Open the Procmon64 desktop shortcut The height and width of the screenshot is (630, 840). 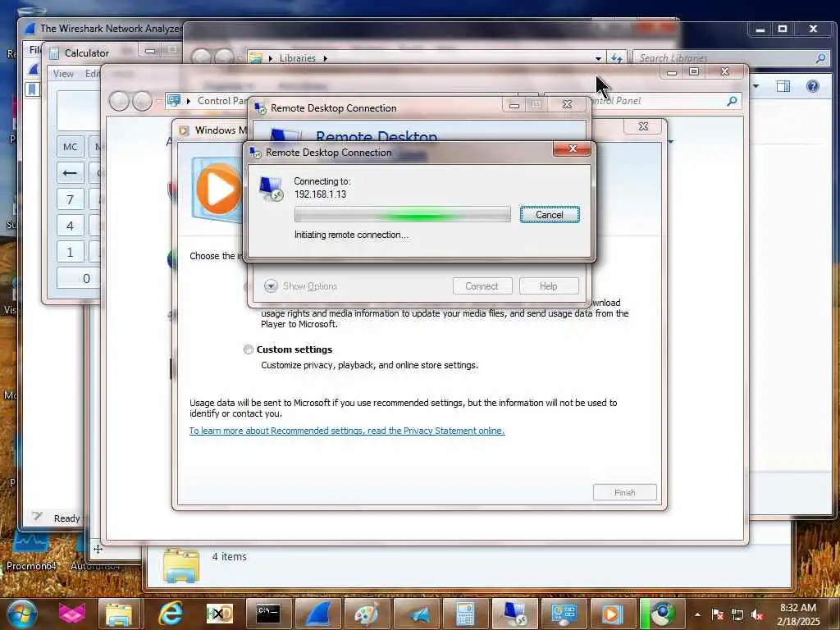[31, 550]
